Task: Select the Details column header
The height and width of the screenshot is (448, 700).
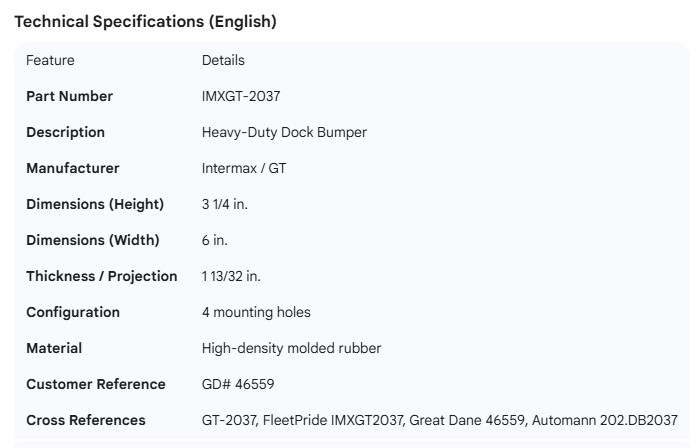Action: [223, 60]
